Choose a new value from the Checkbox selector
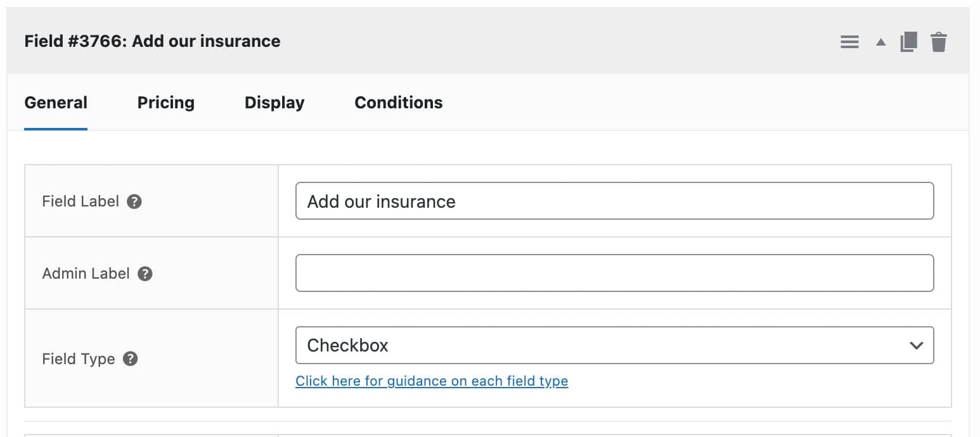 click(x=614, y=345)
